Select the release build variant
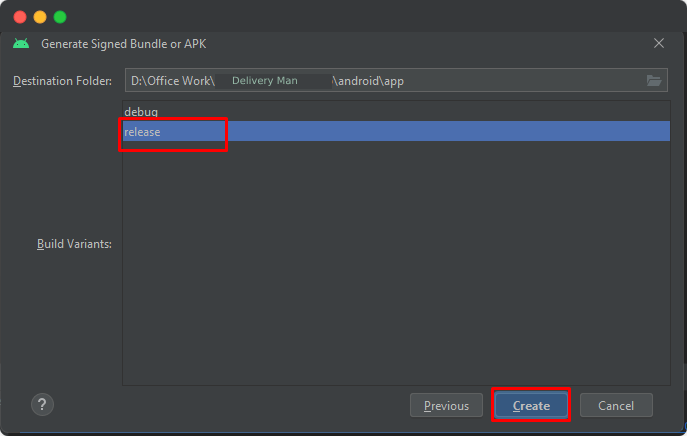Viewport: 687px width, 436px height. 143,131
